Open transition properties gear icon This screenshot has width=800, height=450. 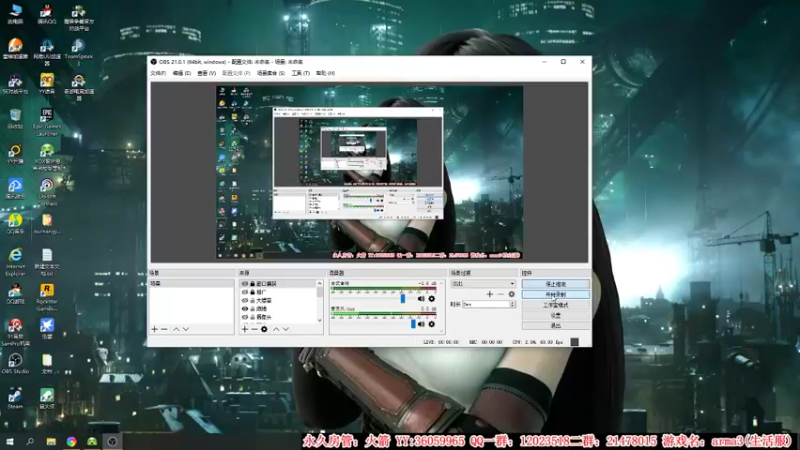click(511, 294)
